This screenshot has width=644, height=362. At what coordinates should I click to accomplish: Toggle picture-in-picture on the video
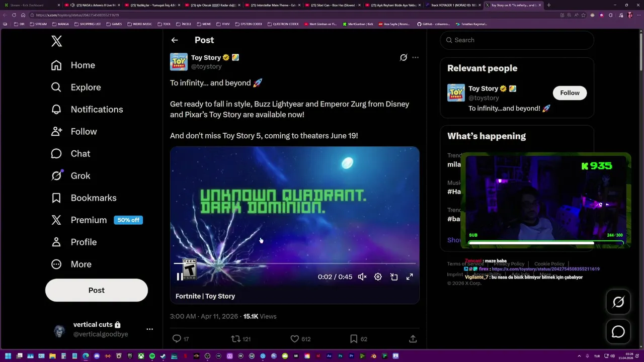click(394, 277)
